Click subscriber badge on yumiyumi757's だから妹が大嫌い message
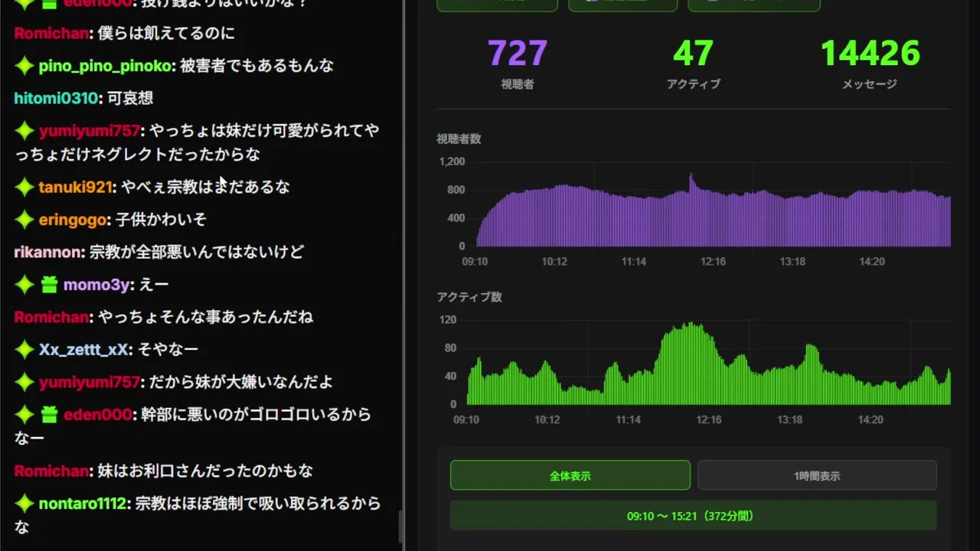The height and width of the screenshot is (551, 980). point(24,382)
